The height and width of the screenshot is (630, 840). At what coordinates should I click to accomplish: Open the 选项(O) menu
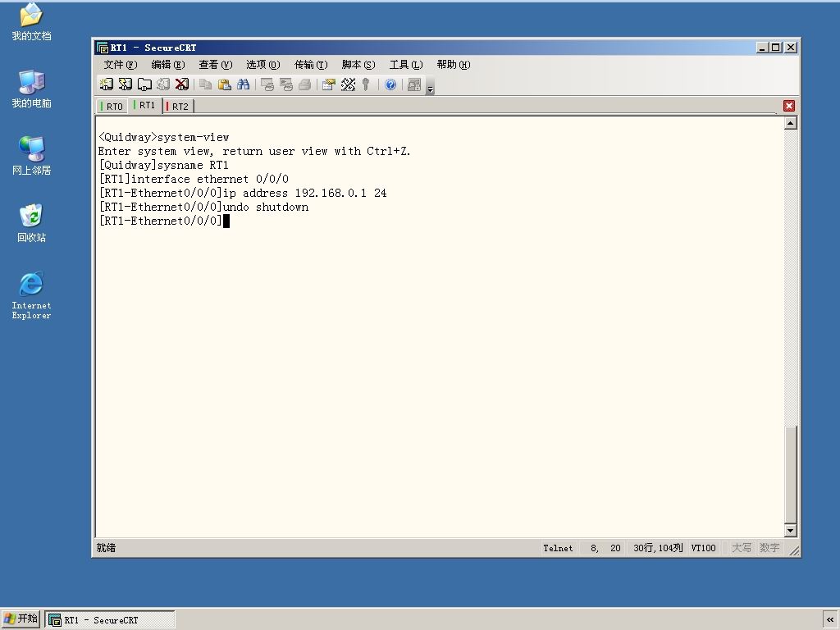[262, 65]
